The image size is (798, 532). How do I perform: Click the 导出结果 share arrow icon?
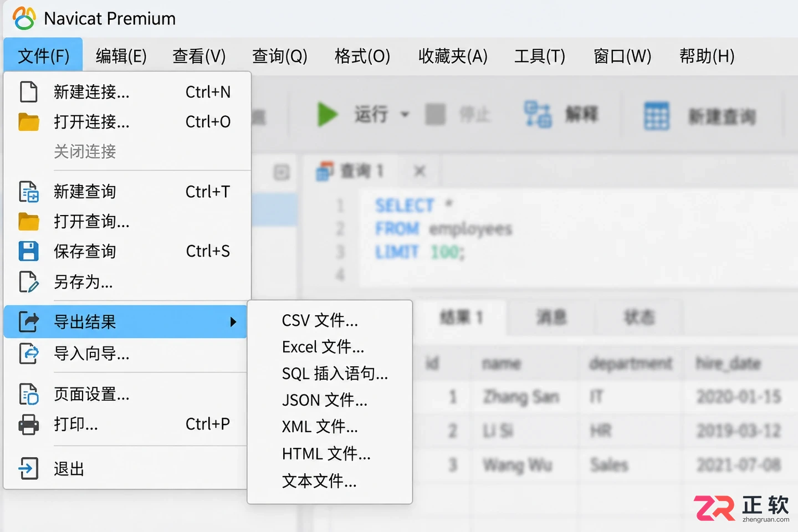click(x=29, y=321)
